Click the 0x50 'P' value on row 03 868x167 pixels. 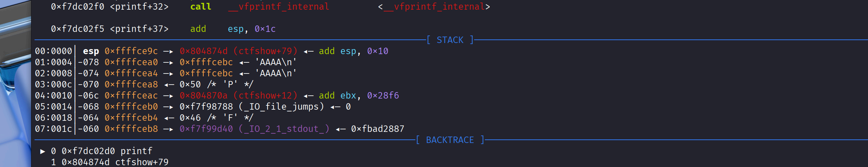coord(216,84)
